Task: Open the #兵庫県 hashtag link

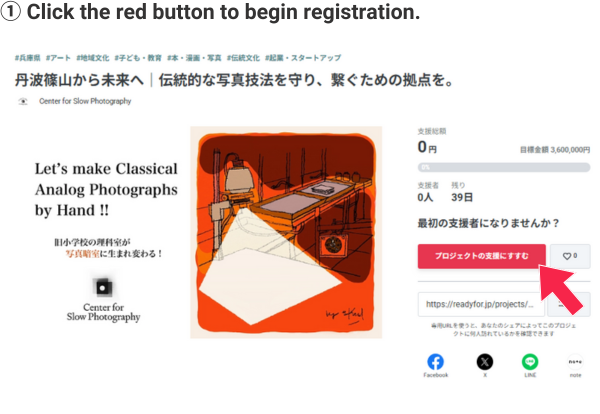Action: click(x=28, y=58)
